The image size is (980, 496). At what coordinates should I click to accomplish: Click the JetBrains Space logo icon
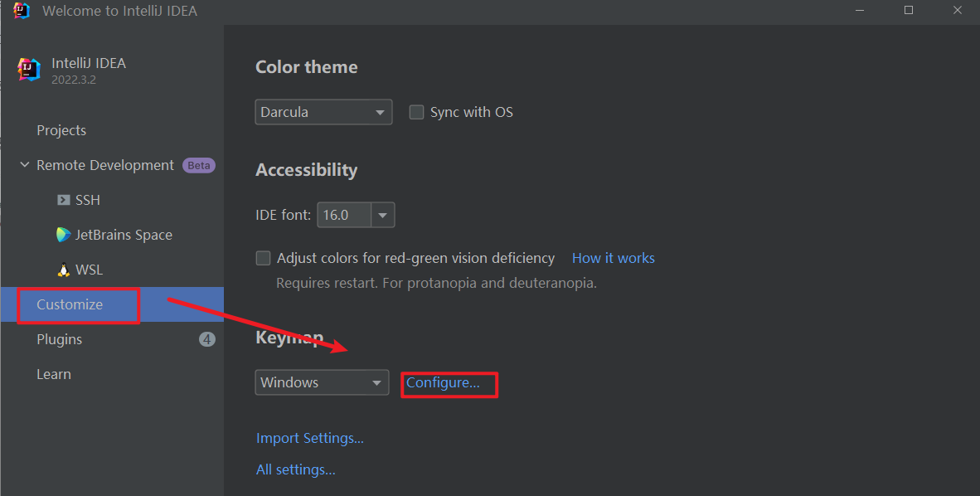[x=63, y=235]
